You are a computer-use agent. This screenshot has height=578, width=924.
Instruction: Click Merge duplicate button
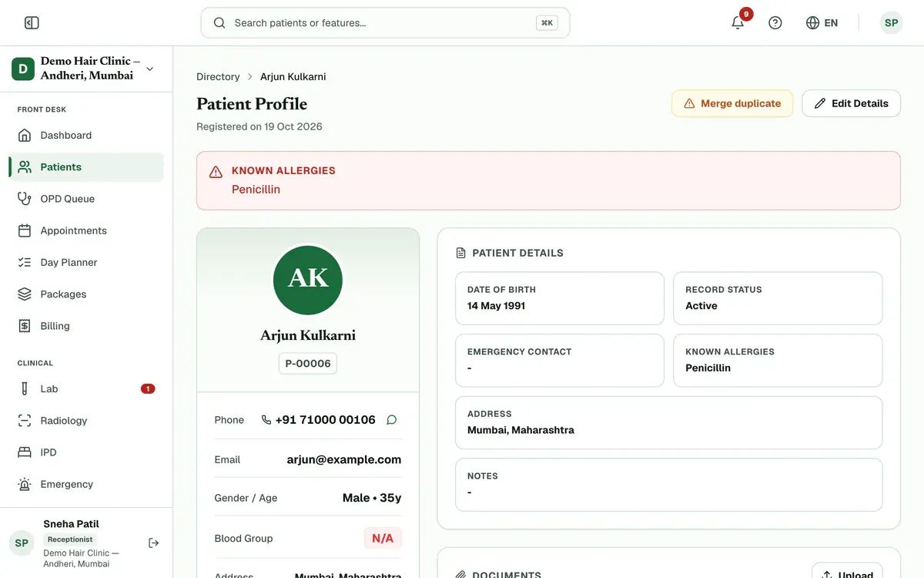[x=732, y=103]
